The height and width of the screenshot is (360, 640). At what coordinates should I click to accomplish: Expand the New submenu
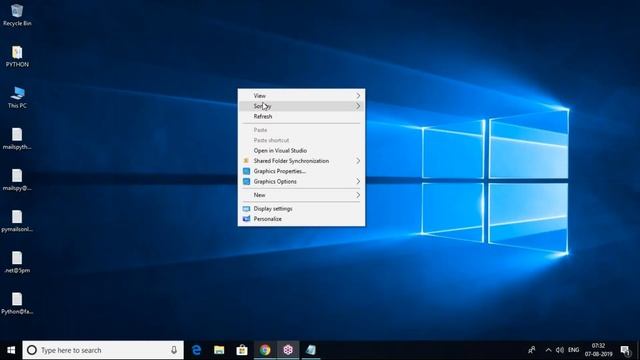click(302, 195)
